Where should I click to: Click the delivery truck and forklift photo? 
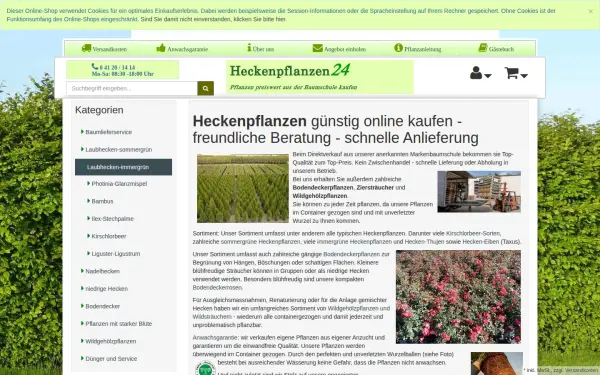click(x=479, y=191)
